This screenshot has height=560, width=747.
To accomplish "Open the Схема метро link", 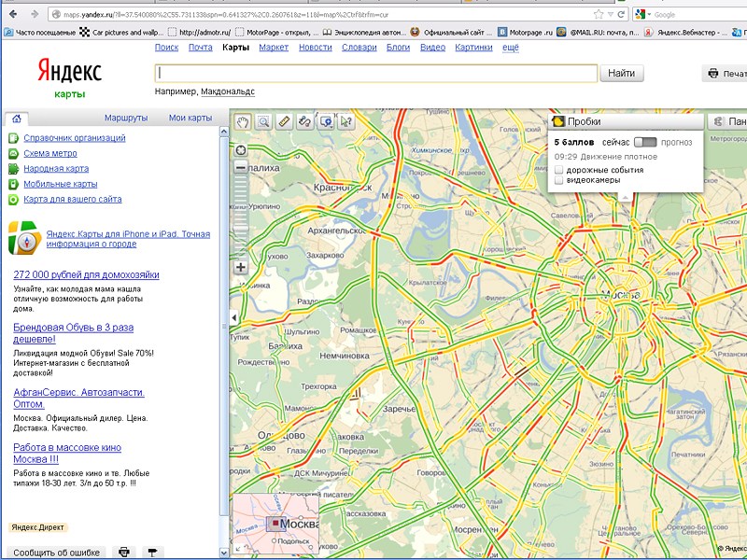I will 50,153.
